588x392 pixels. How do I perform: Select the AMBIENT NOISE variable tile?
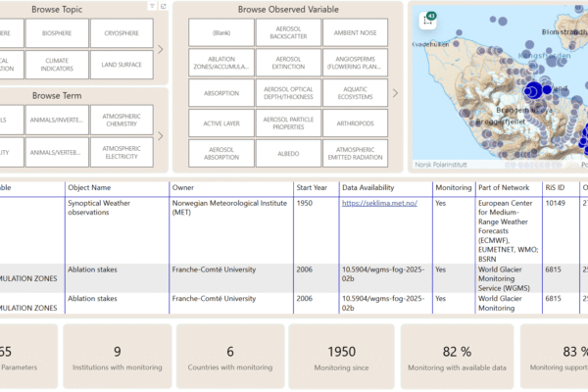coord(354,33)
